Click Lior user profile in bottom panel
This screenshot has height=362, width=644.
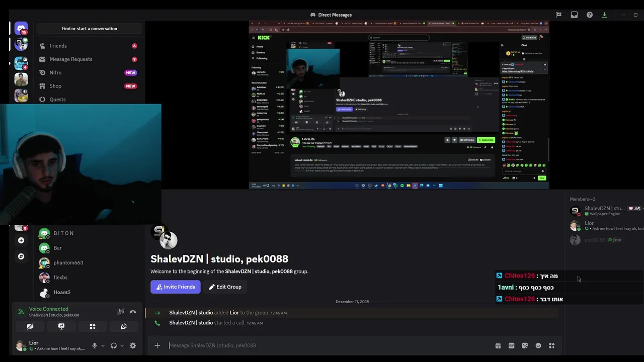50,345
